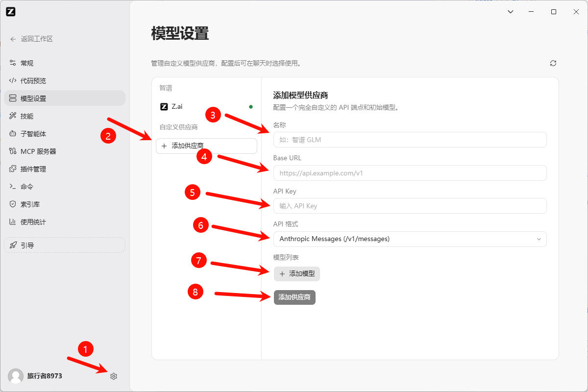Click the 插件管理 puzzle piece icon
588x392 pixels.
point(13,169)
